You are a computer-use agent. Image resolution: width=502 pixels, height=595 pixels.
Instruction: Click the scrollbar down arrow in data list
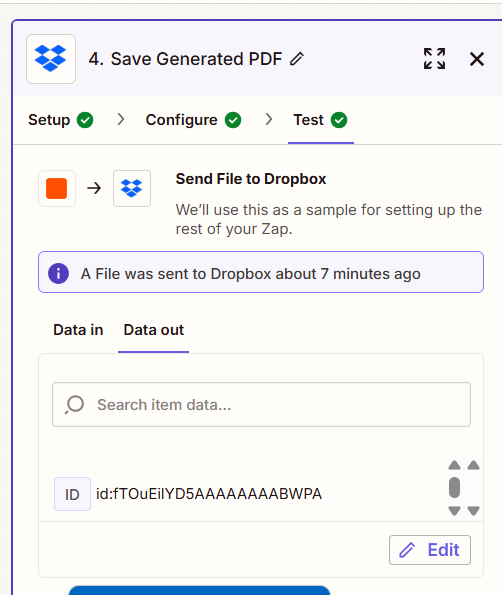[454, 511]
